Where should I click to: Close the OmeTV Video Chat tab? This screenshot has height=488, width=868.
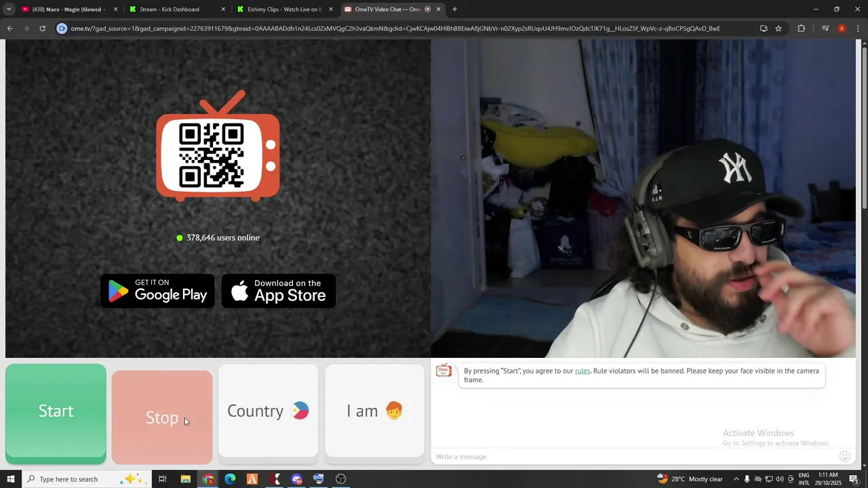click(x=438, y=9)
